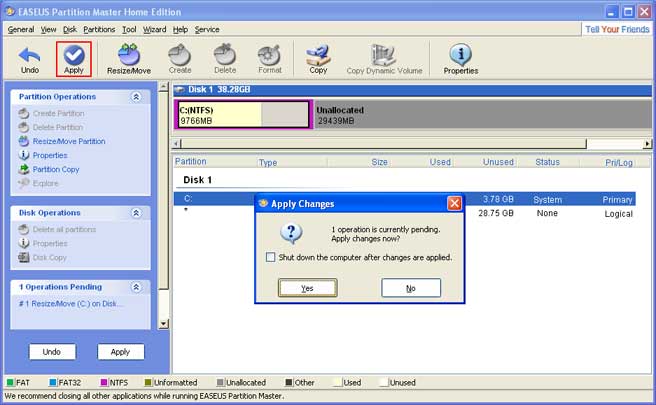Image resolution: width=656 pixels, height=405 pixels.
Task: Open the Service menu
Action: click(x=207, y=30)
